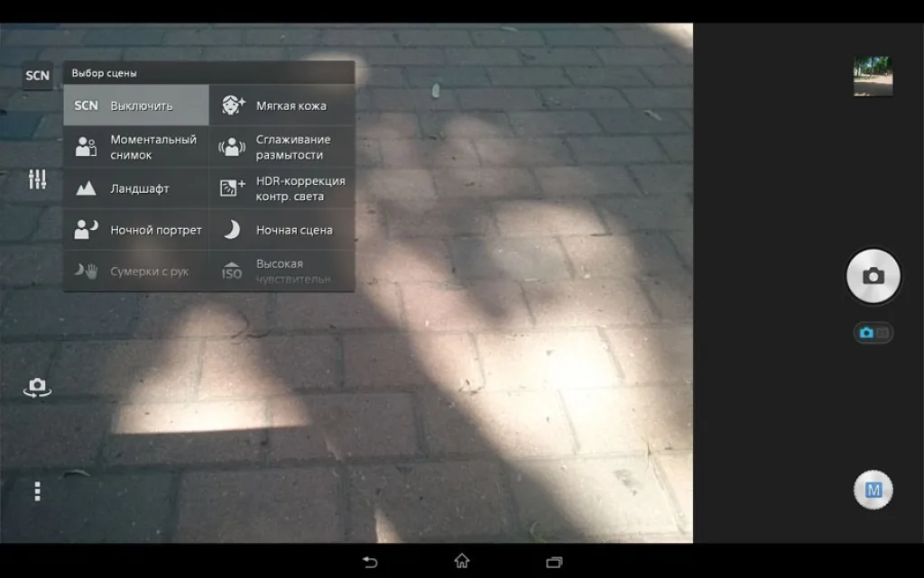
Task: Select the Ночная сцена crescent moon icon
Action: (232, 230)
